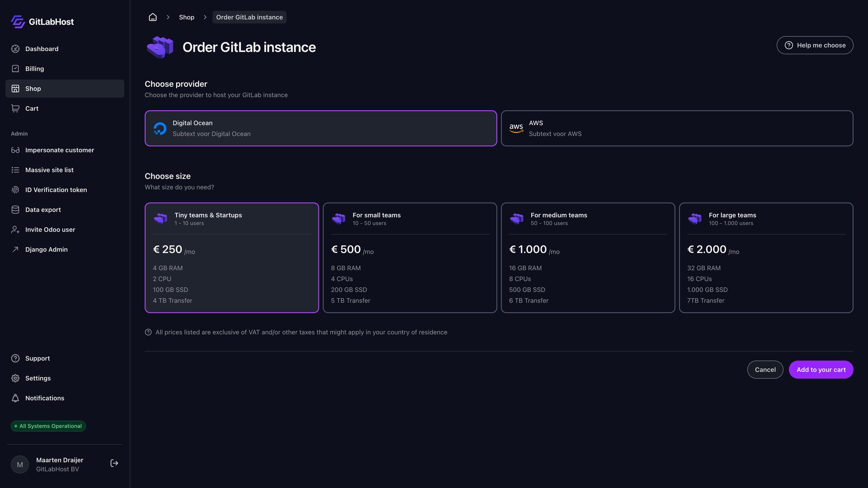Choose the 'For small teams' size
The width and height of the screenshot is (868, 488).
[x=410, y=257]
